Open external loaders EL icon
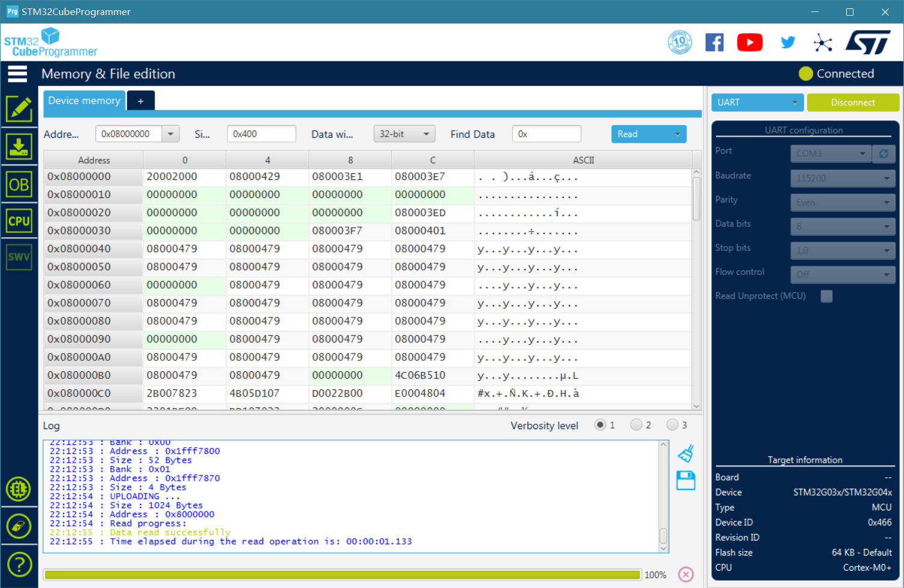This screenshot has height=588, width=904. coord(19,489)
